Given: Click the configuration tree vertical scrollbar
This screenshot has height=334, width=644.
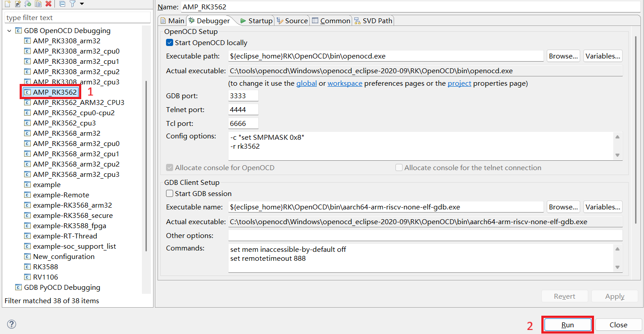Looking at the screenshot, I should click(x=146, y=165).
